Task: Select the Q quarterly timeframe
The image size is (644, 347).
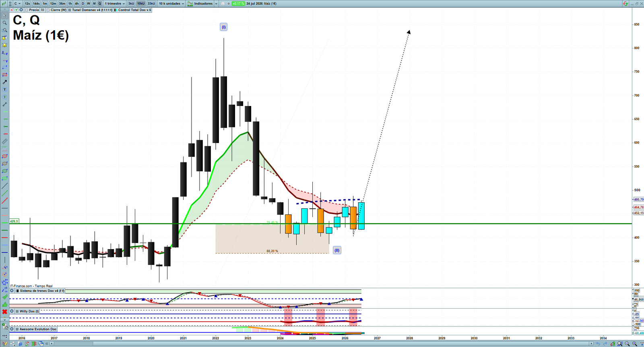Action: pyautogui.click(x=100, y=4)
